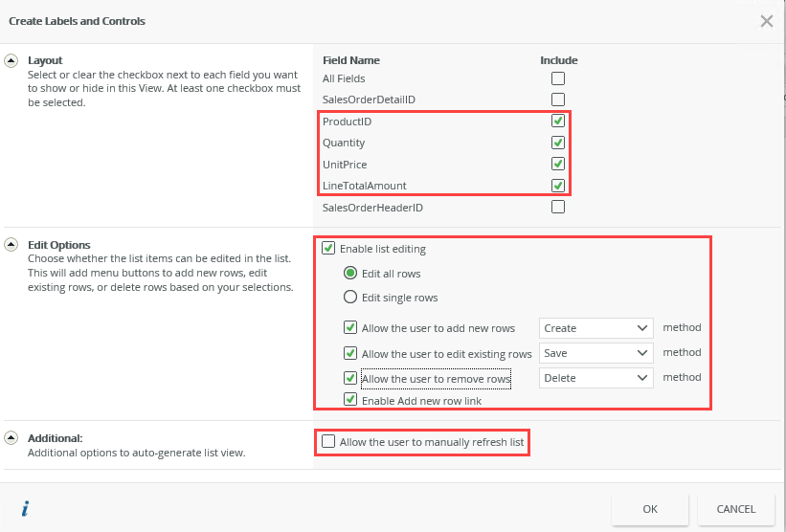Select the Edit all rows option

350,274
